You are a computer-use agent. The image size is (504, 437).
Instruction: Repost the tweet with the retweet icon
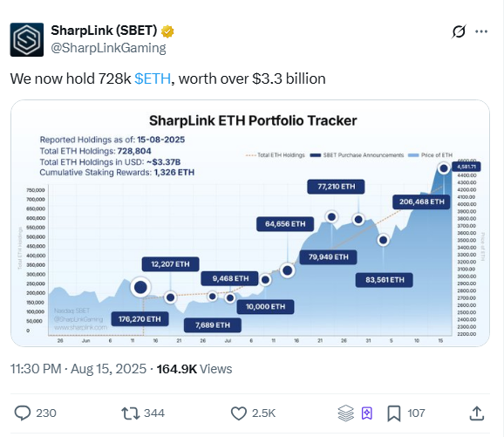[x=130, y=413]
